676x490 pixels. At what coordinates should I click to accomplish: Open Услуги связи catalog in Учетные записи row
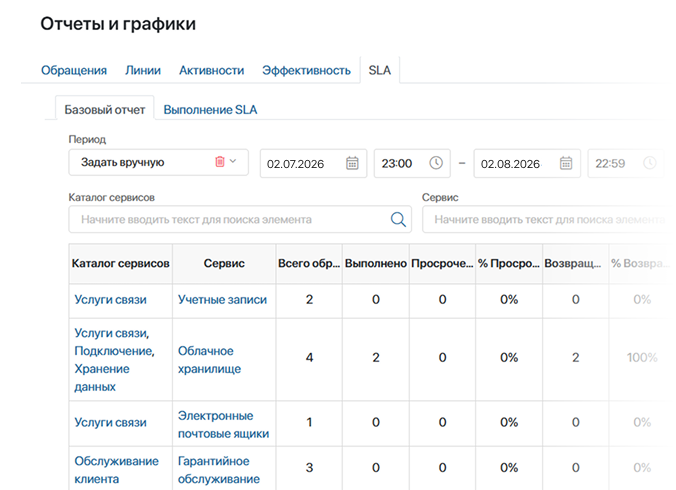[x=110, y=300]
